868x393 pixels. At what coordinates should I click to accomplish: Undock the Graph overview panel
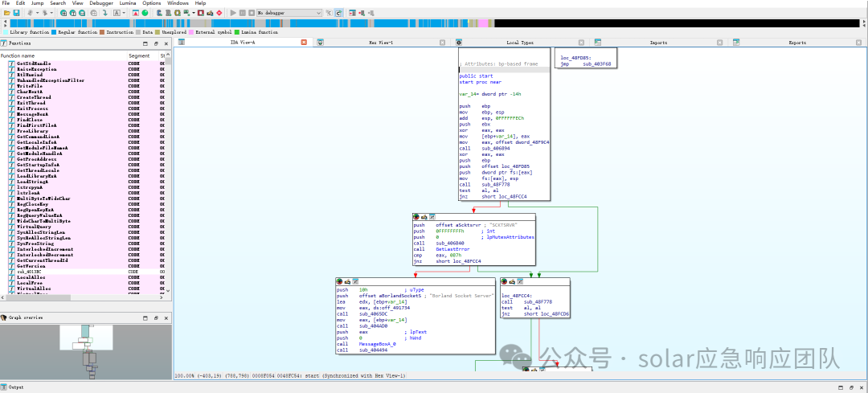tap(156, 317)
